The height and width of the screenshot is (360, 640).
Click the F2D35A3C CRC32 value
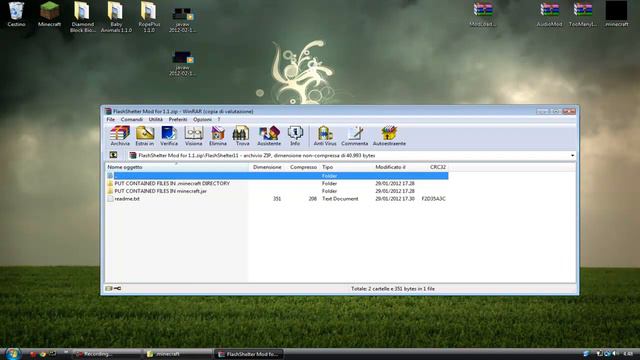[433, 199]
